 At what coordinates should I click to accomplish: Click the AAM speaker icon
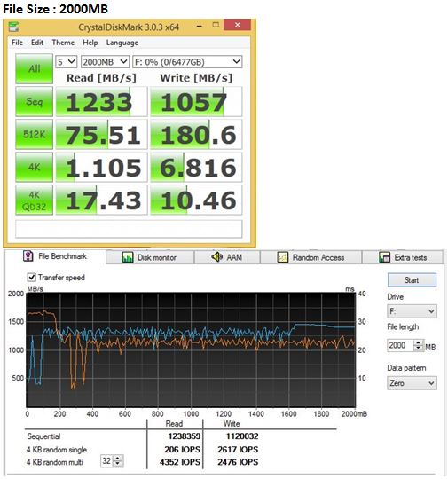click(x=216, y=257)
